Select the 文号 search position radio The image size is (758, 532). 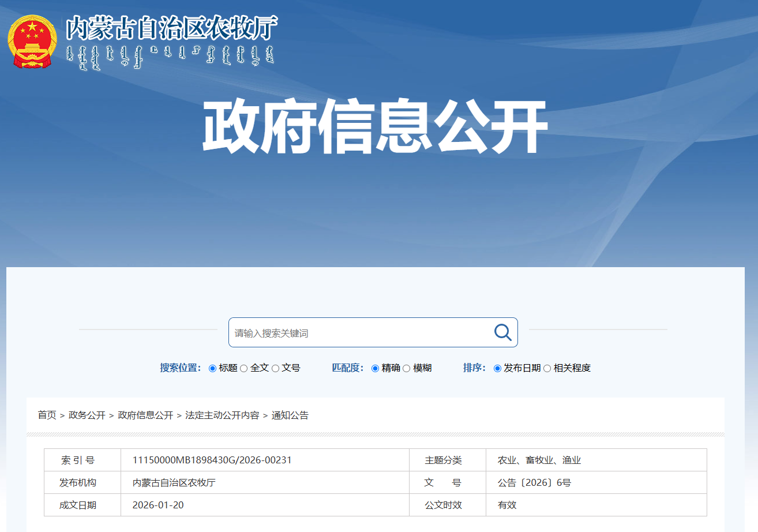coord(275,368)
